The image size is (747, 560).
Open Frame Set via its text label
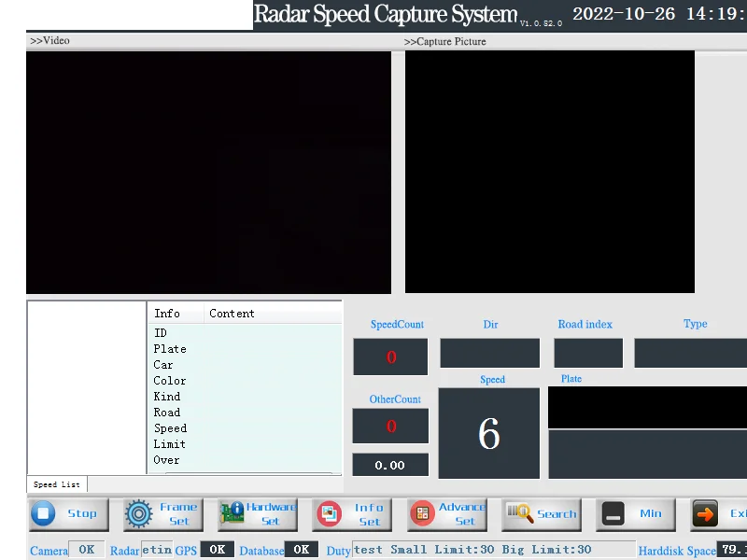pyautogui.click(x=178, y=514)
